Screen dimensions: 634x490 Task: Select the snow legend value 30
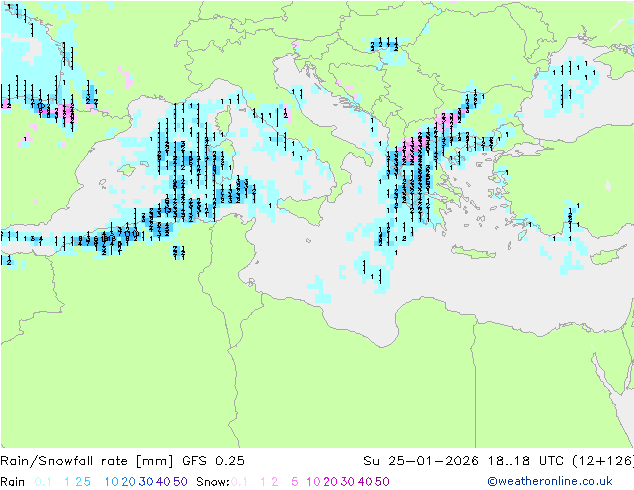point(348,482)
